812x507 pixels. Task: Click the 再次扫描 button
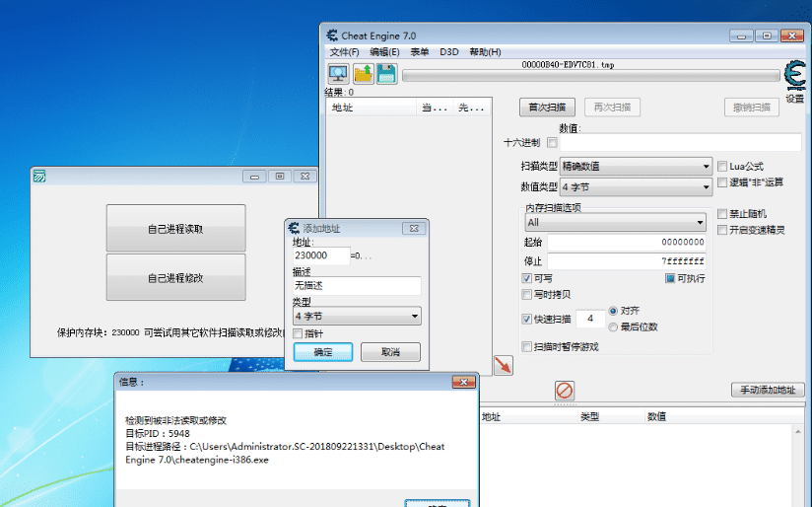(x=612, y=108)
